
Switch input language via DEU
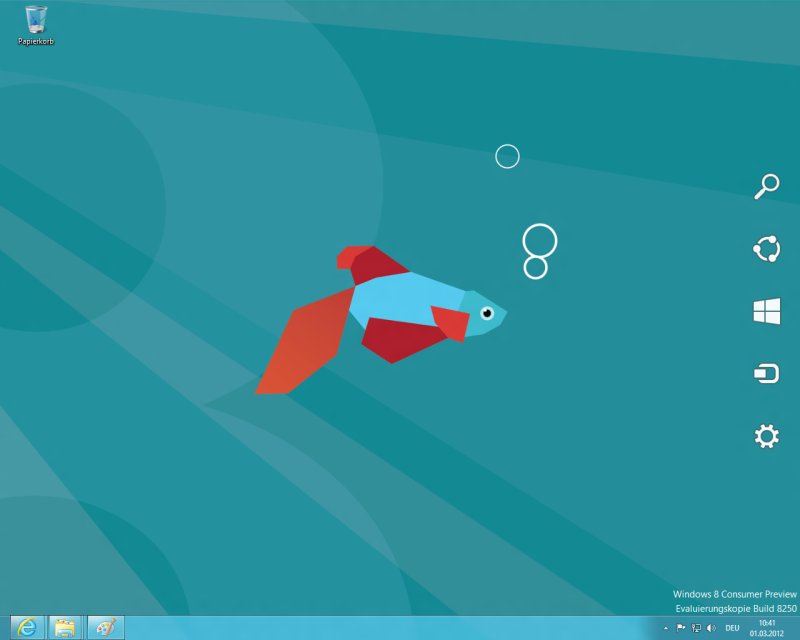tap(732, 628)
